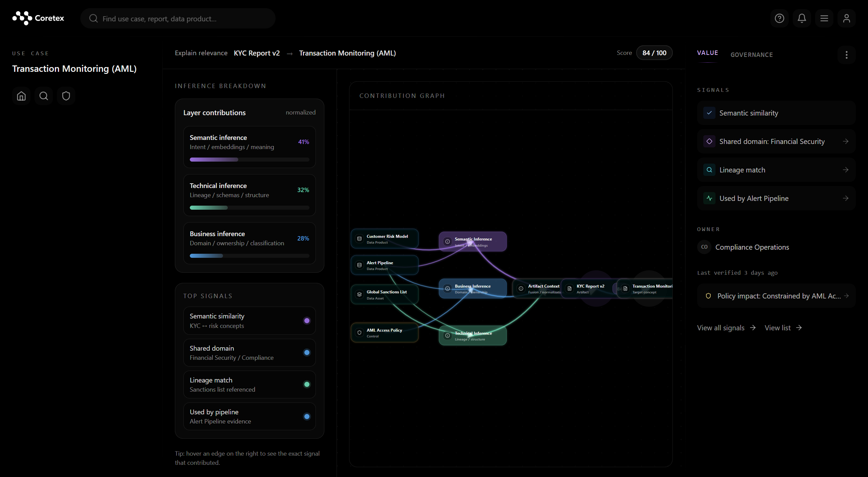Open the hamburger menu at top right
This screenshot has width=868, height=477.
pyautogui.click(x=824, y=18)
